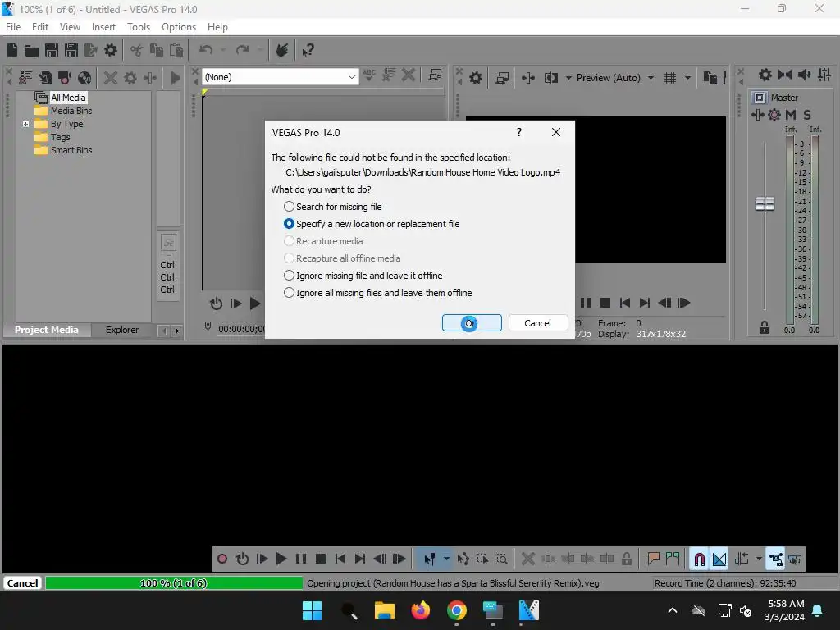Viewport: 840px width, 630px height.
Task: Open Split Screen View dropdown arrow
Action: pyautogui.click(x=568, y=78)
